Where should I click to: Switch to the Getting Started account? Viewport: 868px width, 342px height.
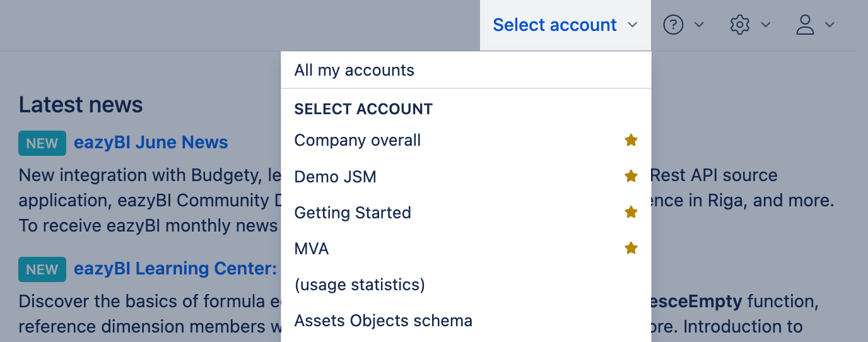pyautogui.click(x=353, y=213)
